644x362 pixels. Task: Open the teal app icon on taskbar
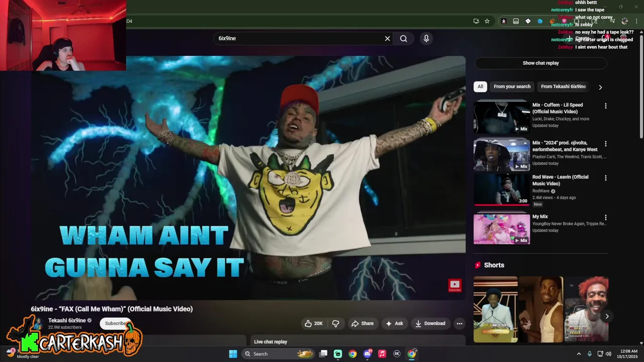[x=338, y=354]
